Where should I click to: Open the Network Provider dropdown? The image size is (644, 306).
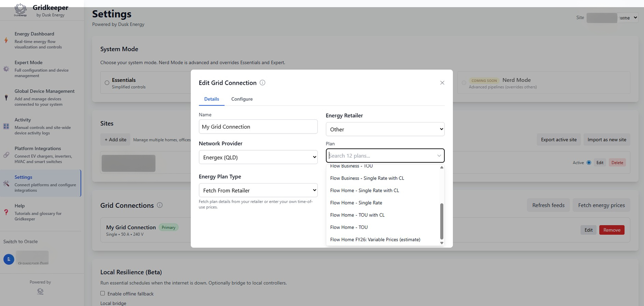click(258, 157)
